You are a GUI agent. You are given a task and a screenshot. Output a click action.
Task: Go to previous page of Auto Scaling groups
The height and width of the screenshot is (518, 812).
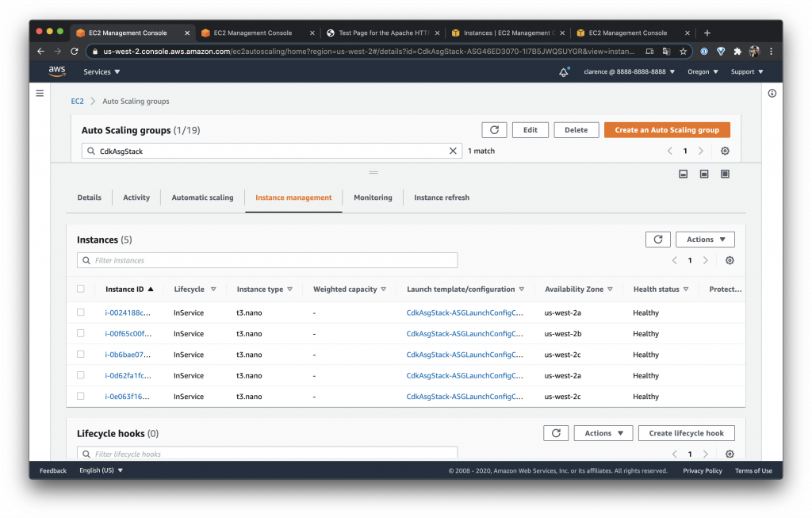669,151
